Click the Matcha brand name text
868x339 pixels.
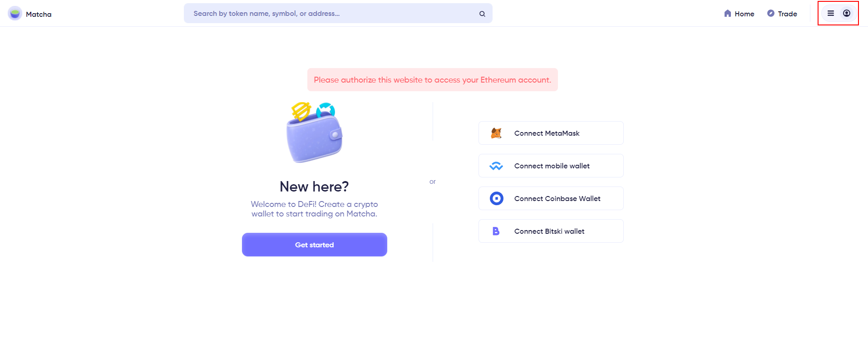click(x=39, y=14)
